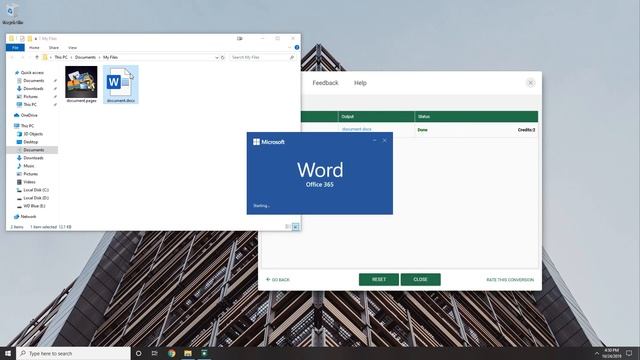The width and height of the screenshot is (640, 360).
Task: Click the 'Type here to search' taskbar box
Action: [73, 353]
